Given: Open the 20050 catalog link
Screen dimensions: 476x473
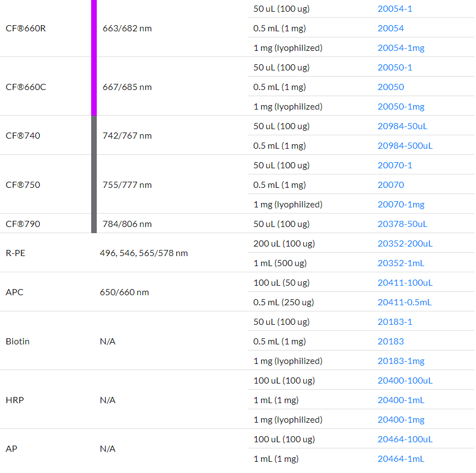Looking at the screenshot, I should (x=390, y=87).
